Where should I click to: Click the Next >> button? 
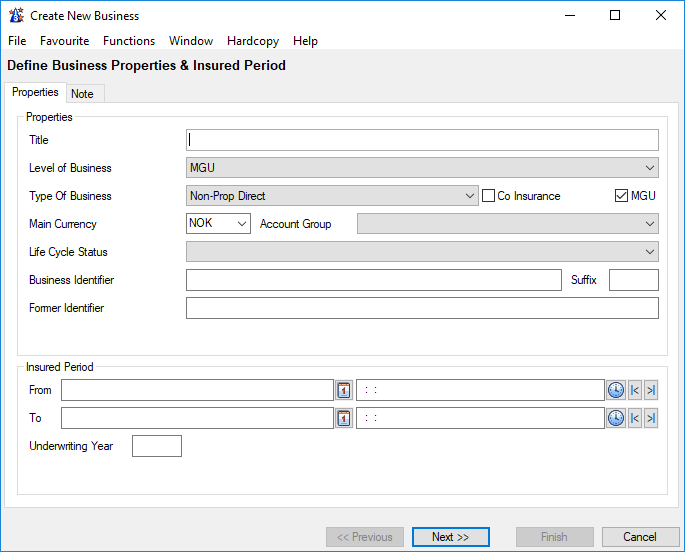pyautogui.click(x=450, y=537)
